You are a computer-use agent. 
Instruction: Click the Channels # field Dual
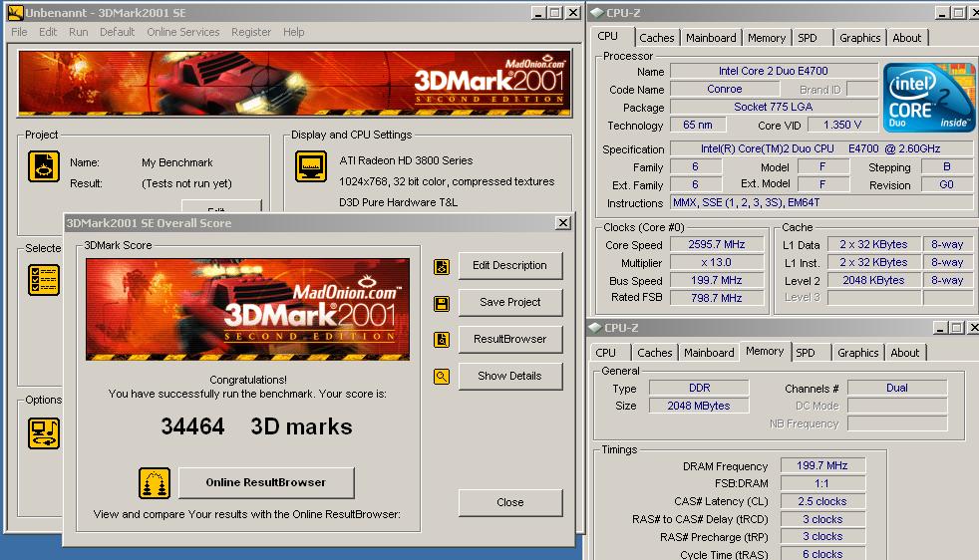click(897, 388)
